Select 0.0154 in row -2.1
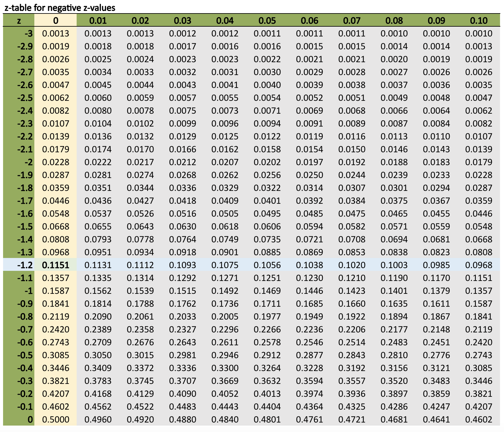Viewport: 504px width, 432px height. click(x=309, y=149)
